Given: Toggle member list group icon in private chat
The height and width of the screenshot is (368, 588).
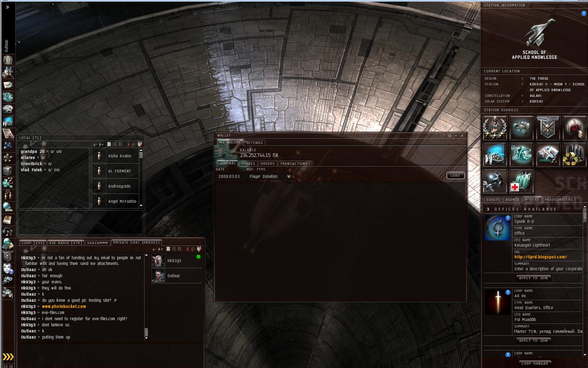Looking at the screenshot, I should [x=199, y=249].
